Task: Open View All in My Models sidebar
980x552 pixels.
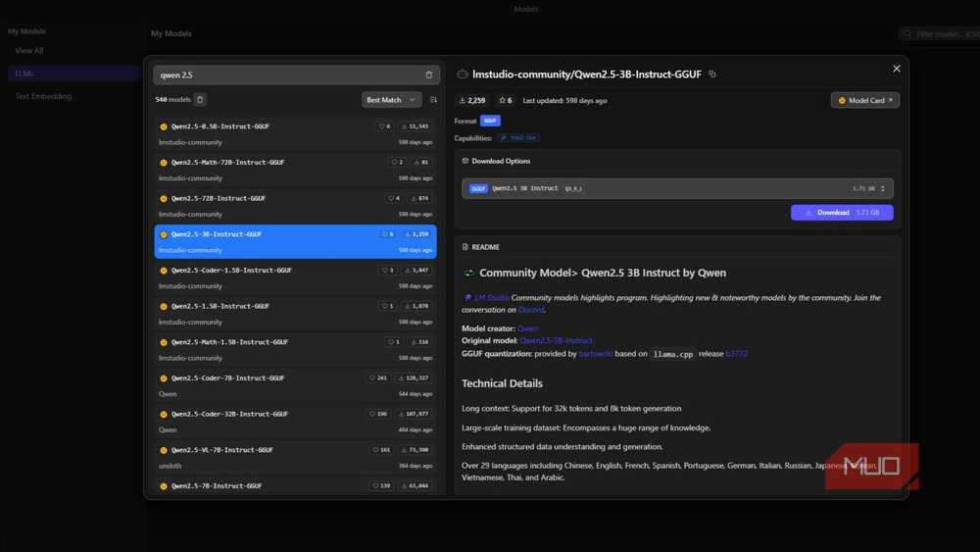Action: [29, 51]
